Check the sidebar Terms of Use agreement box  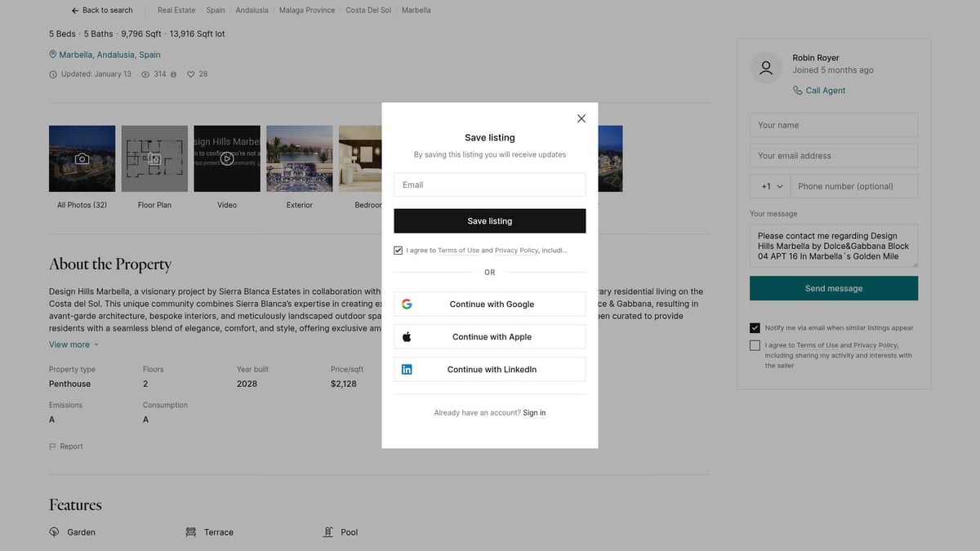point(755,345)
